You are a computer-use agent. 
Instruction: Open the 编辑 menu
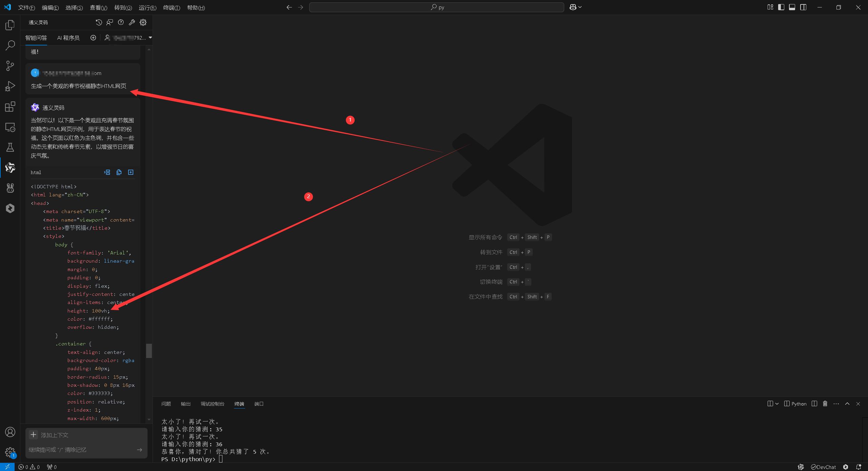click(x=50, y=7)
